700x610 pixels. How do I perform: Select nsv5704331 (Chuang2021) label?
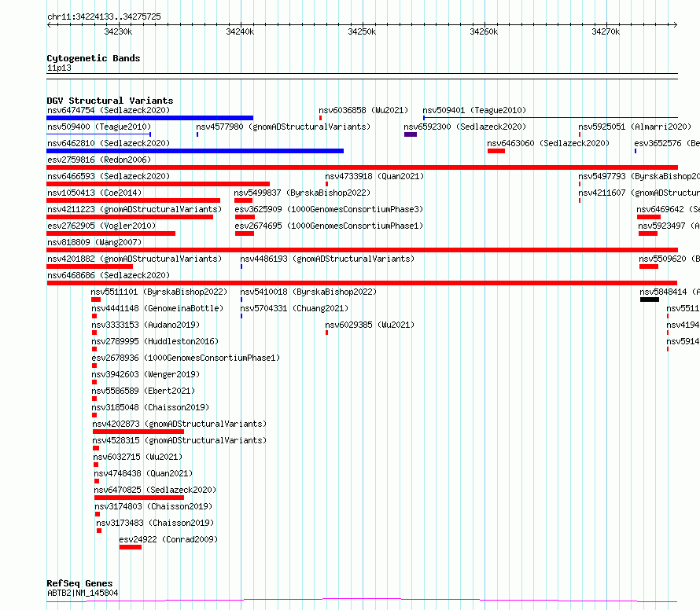pos(293,308)
